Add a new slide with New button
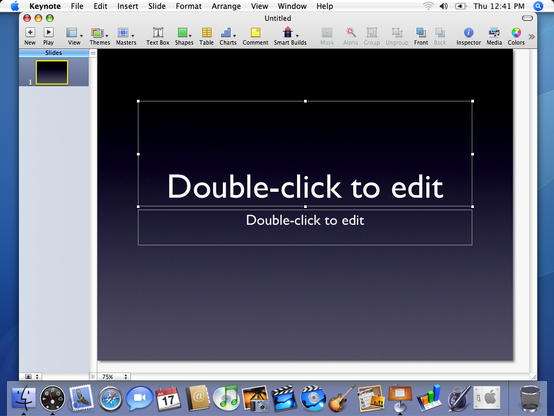Image resolution: width=554 pixels, height=416 pixels. [x=30, y=36]
